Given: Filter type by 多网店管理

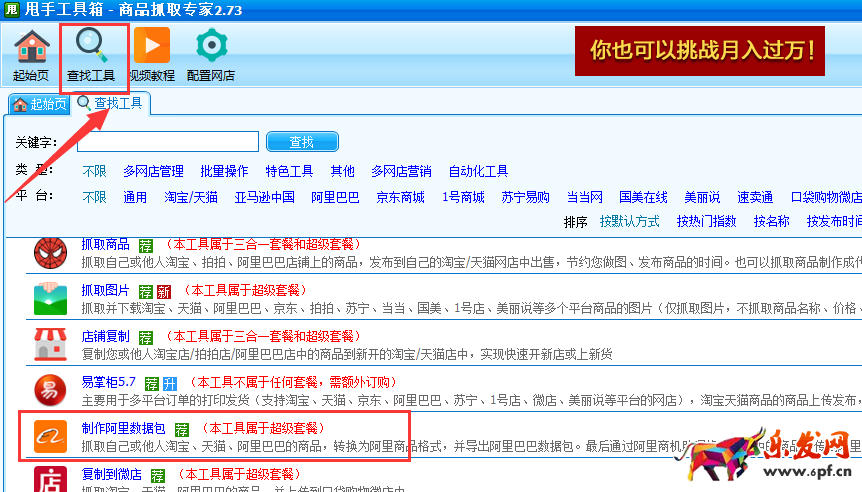Looking at the screenshot, I should [153, 172].
